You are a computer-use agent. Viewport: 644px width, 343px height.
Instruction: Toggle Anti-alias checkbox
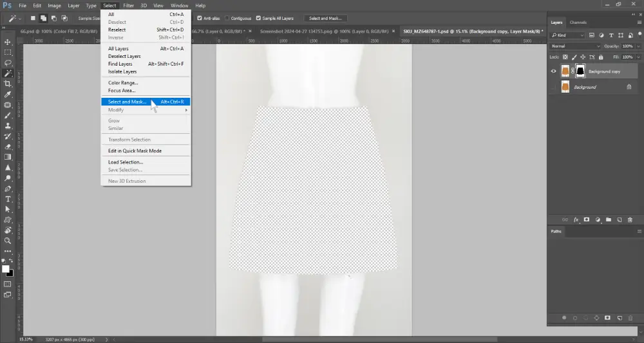pyautogui.click(x=200, y=18)
